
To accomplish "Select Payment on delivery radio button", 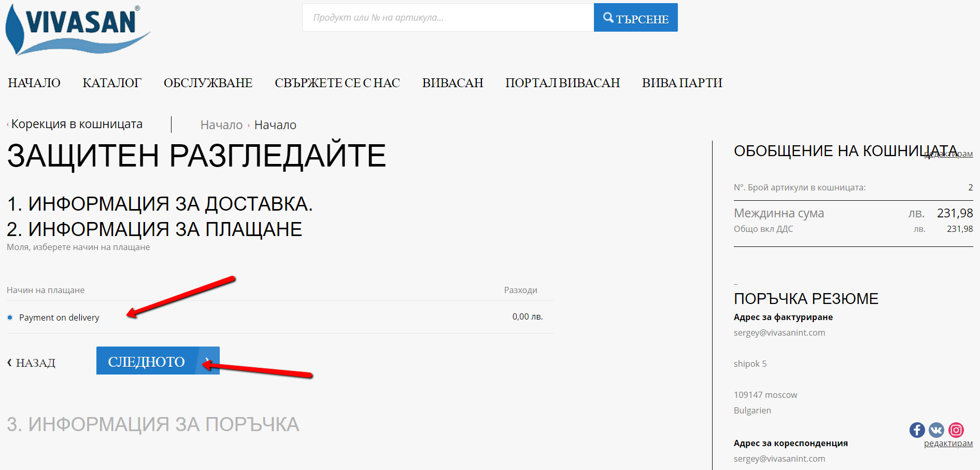I will (10, 317).
